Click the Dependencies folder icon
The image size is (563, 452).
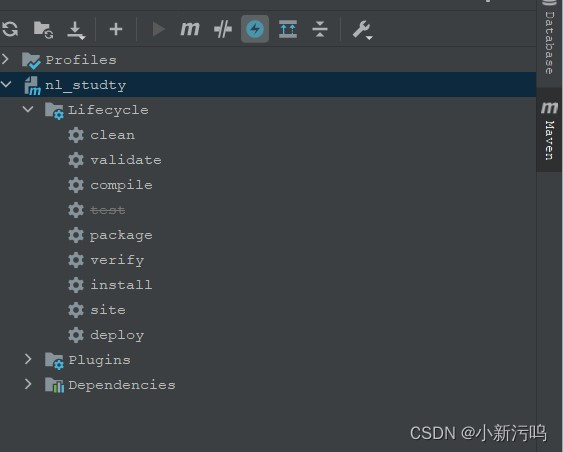coord(54,385)
